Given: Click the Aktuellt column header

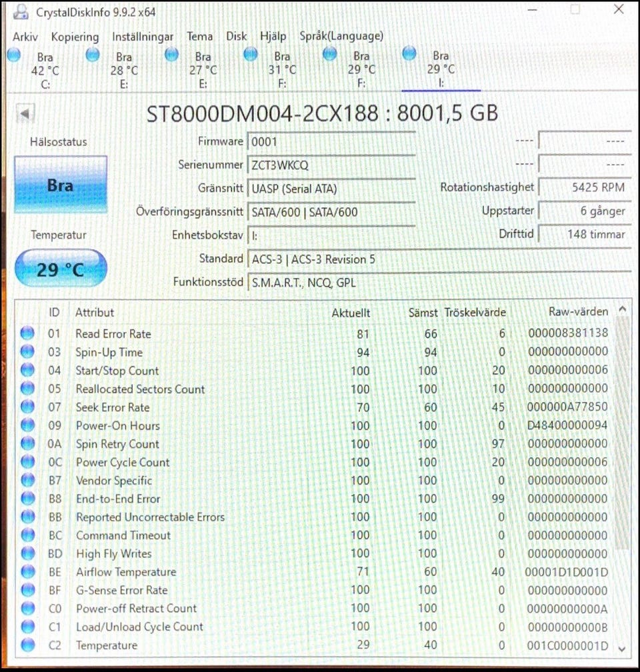Looking at the screenshot, I should click(351, 313).
